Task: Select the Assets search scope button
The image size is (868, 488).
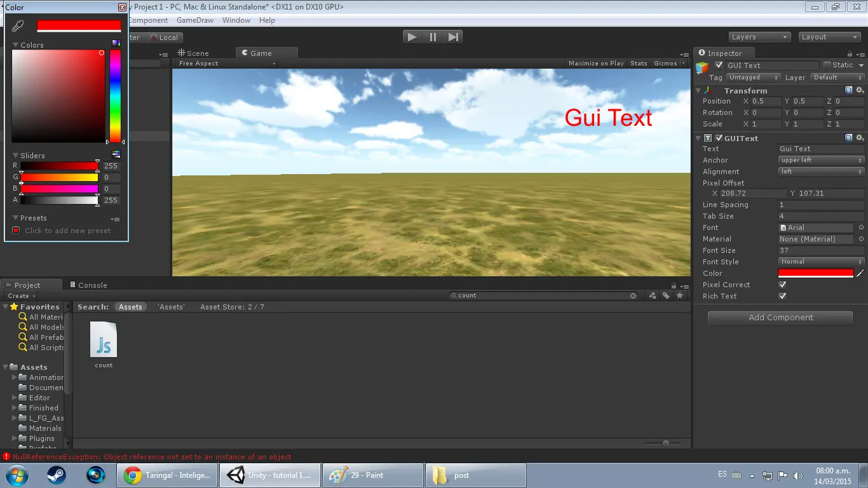Action: [130, 307]
